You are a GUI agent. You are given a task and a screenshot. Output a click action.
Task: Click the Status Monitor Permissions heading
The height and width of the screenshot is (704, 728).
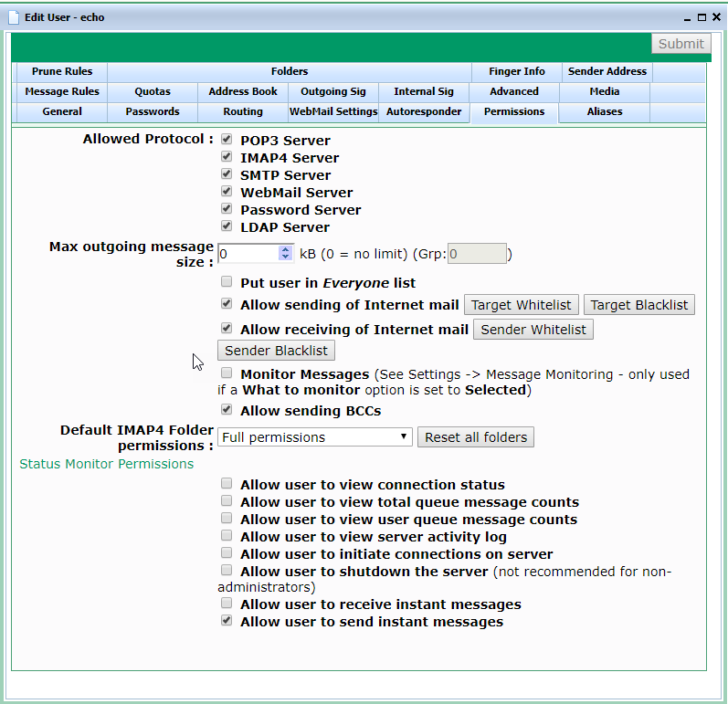tap(106, 464)
